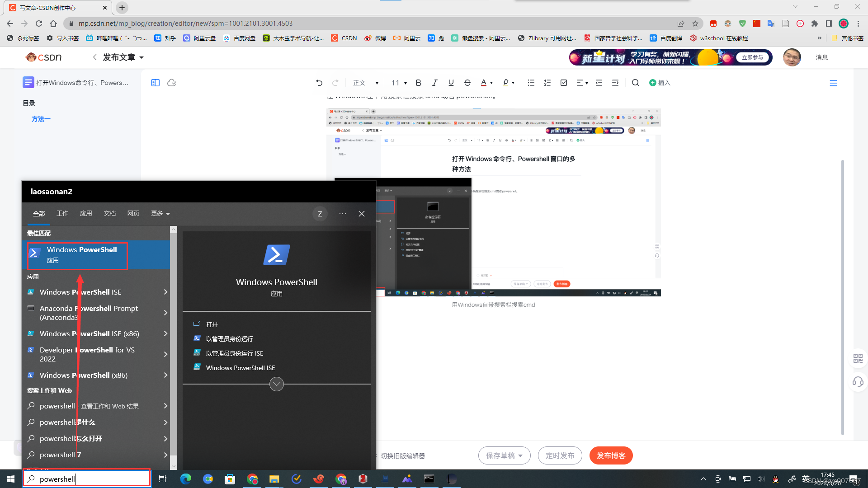Open the font size 11 dropdown
Image resolution: width=868 pixels, height=488 pixels.
[x=399, y=83]
